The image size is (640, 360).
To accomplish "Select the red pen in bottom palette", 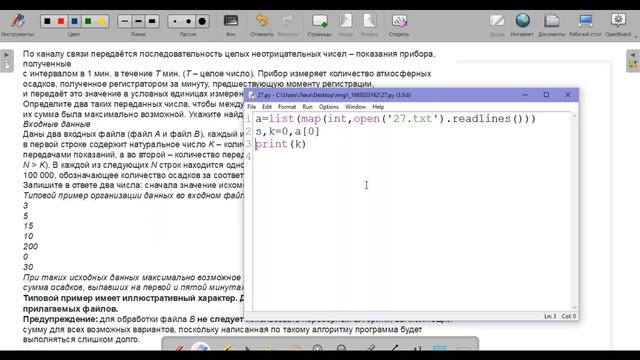I will coord(180,347).
